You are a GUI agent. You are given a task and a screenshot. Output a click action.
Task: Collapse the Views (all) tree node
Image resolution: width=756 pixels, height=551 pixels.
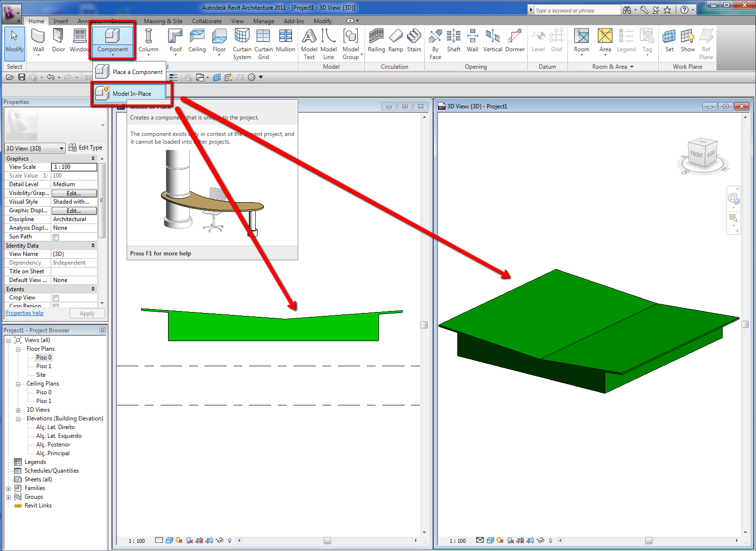(9, 341)
